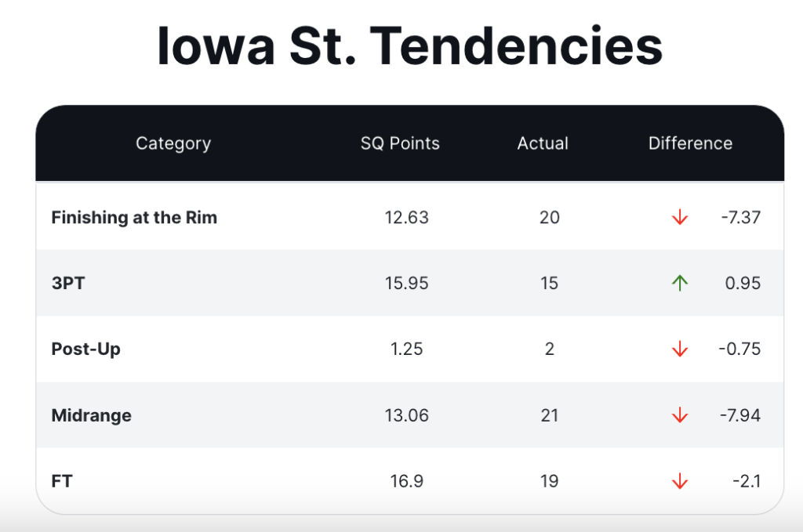Select the 3PT row label

(x=68, y=284)
